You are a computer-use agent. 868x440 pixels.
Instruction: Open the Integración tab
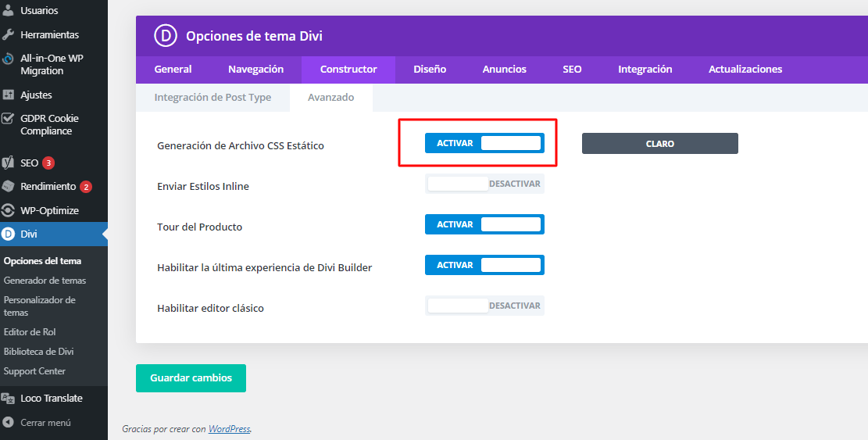point(645,70)
